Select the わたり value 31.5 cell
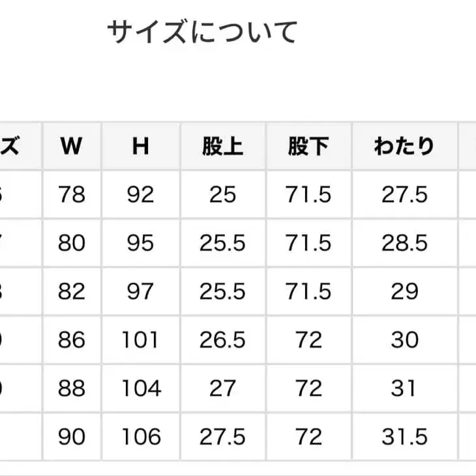The image size is (476, 476). click(404, 436)
